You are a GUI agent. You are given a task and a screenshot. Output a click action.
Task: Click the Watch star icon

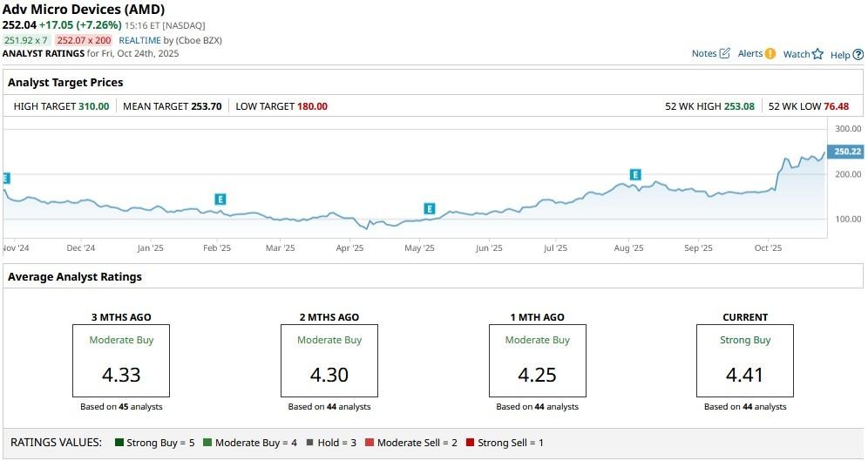click(817, 54)
